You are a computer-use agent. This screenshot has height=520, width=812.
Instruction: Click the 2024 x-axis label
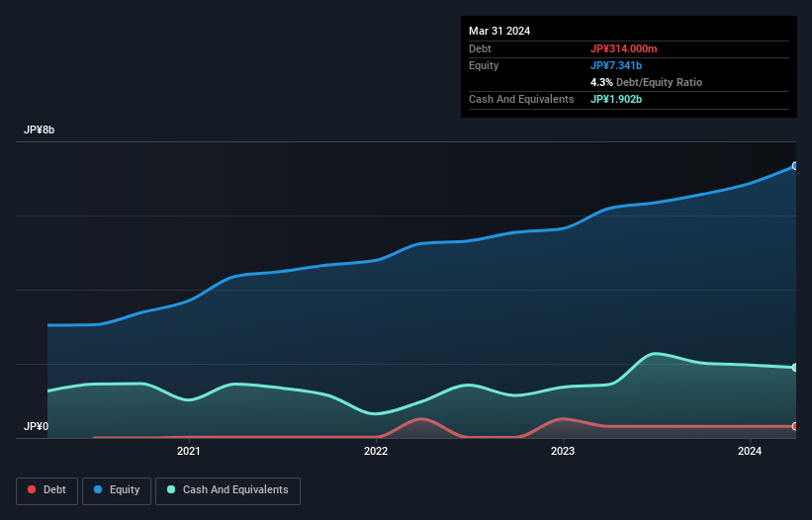pos(750,451)
